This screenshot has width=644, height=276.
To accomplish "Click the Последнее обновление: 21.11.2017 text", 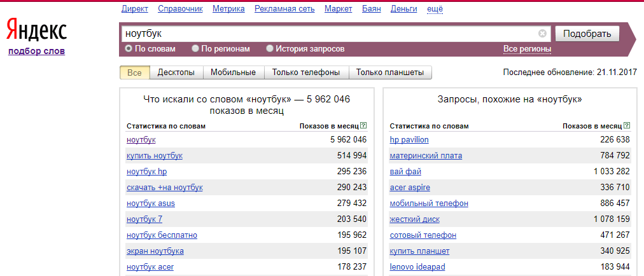I will coord(570,72).
